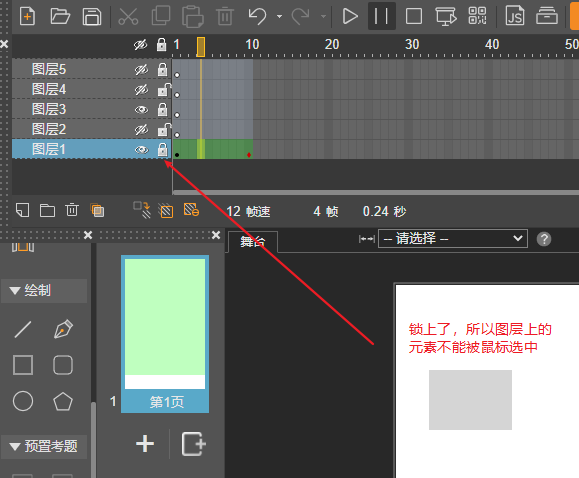The height and width of the screenshot is (478, 579).
Task: Click the Redo arrow icon
Action: tap(300, 16)
